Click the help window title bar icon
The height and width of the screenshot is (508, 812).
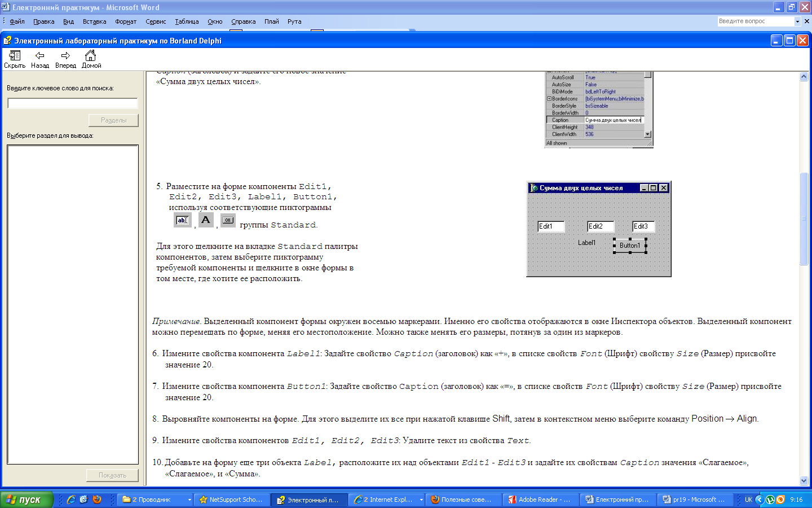coord(7,41)
